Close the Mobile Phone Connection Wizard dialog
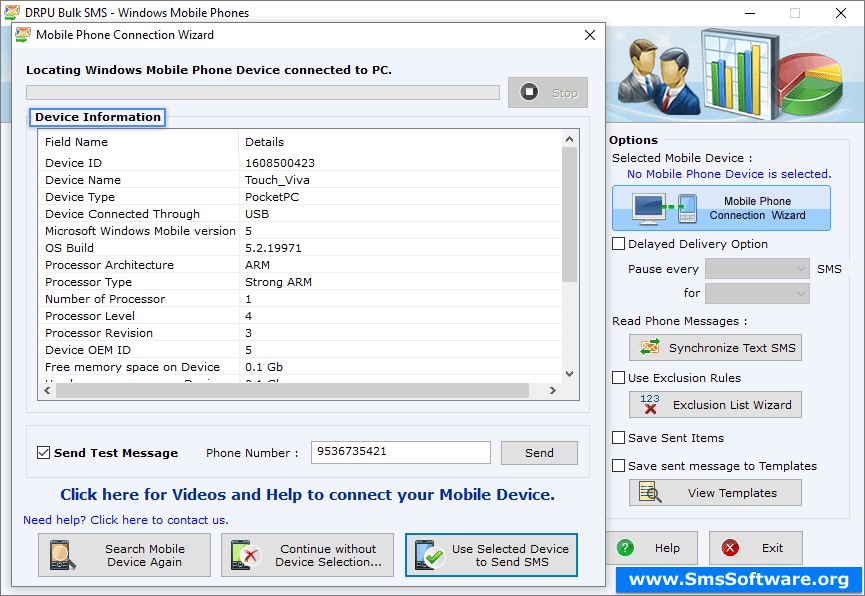Viewport: 865px width, 596px height. [x=590, y=35]
